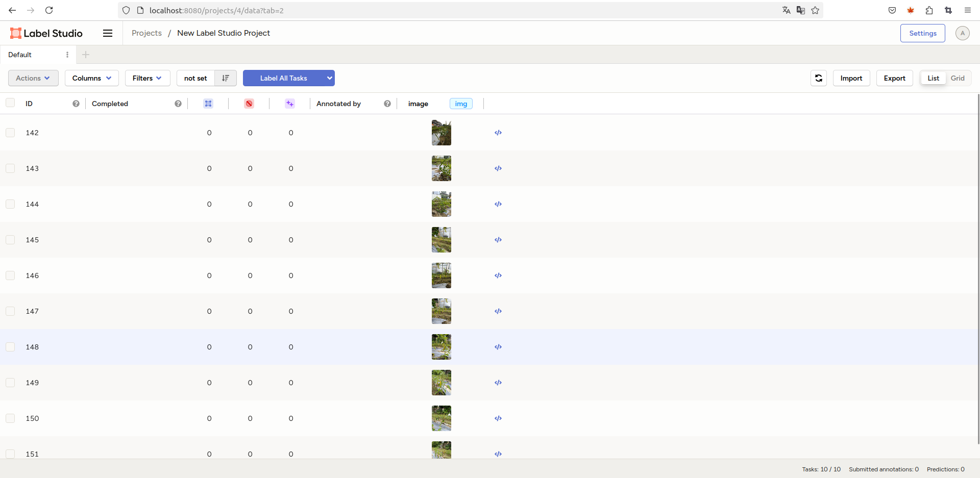This screenshot has height=478, width=980.
Task: Click the sort order icon beside not set
Action: click(226, 78)
